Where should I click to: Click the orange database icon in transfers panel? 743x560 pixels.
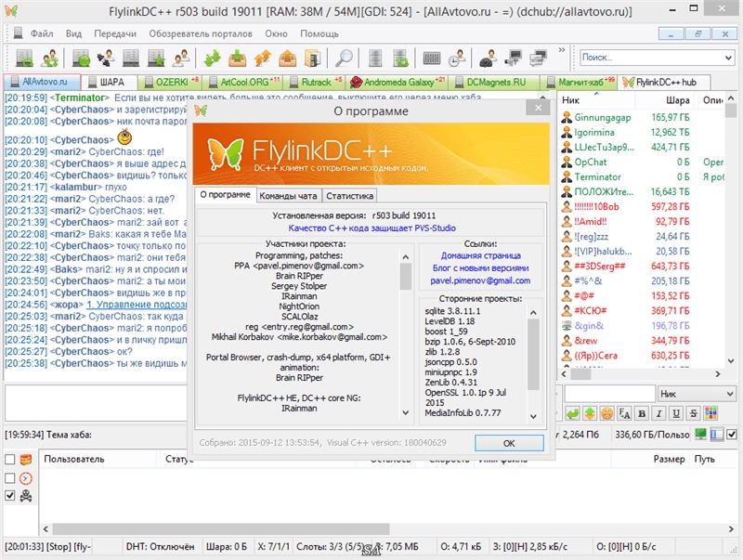point(26,459)
